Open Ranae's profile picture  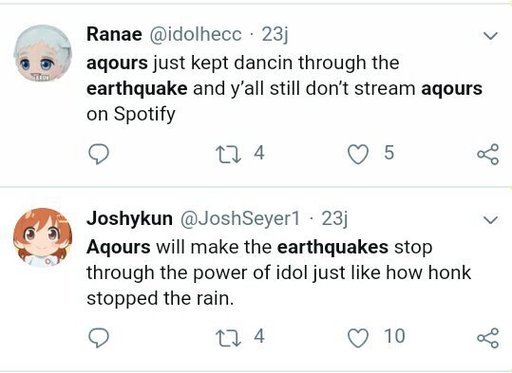[x=43, y=53]
